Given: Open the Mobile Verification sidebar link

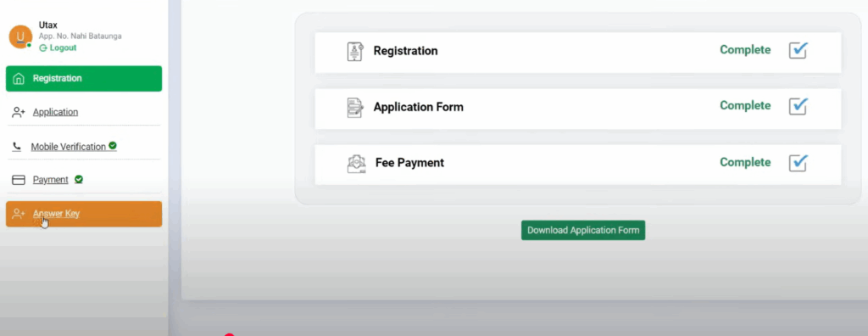Looking at the screenshot, I should coord(68,147).
